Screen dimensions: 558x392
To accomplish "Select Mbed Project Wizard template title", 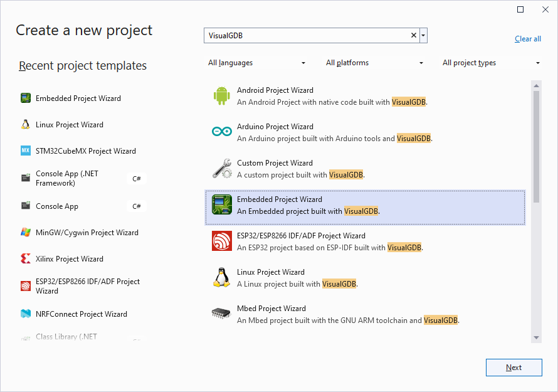I will tap(271, 308).
